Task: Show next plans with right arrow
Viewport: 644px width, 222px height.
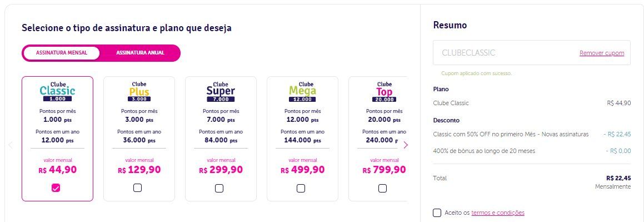Action: pyautogui.click(x=406, y=145)
